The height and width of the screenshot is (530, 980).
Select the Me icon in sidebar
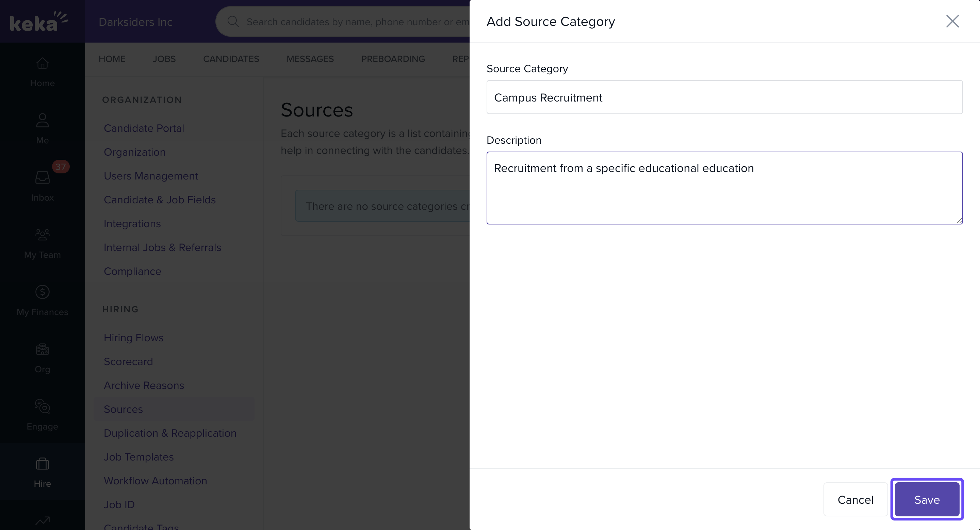pos(42,129)
